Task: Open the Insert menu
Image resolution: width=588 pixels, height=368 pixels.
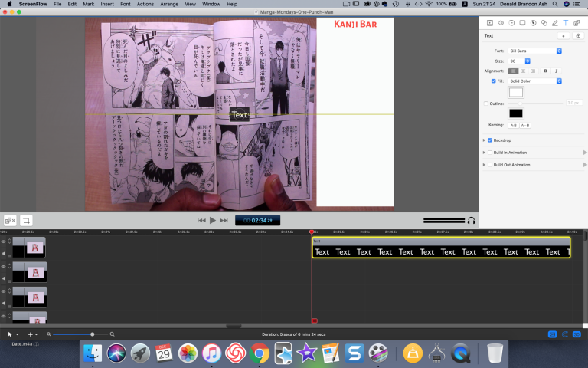Action: point(107,4)
